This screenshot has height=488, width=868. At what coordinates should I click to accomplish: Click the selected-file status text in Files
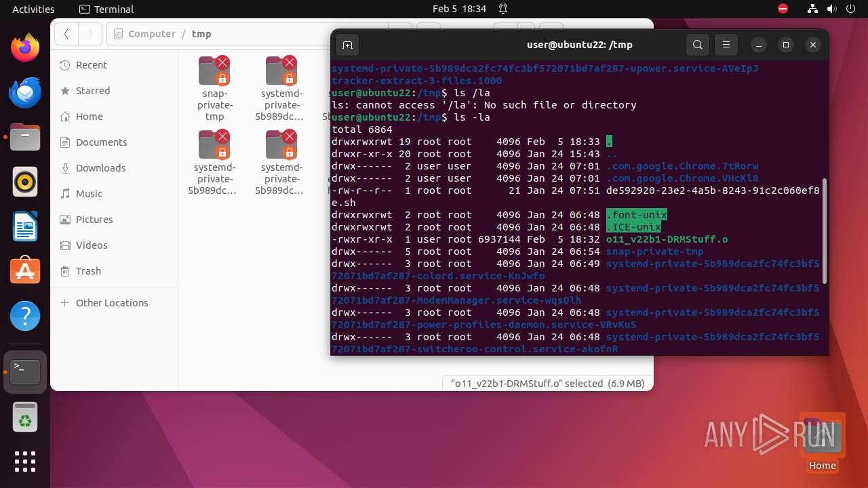pyautogui.click(x=547, y=384)
